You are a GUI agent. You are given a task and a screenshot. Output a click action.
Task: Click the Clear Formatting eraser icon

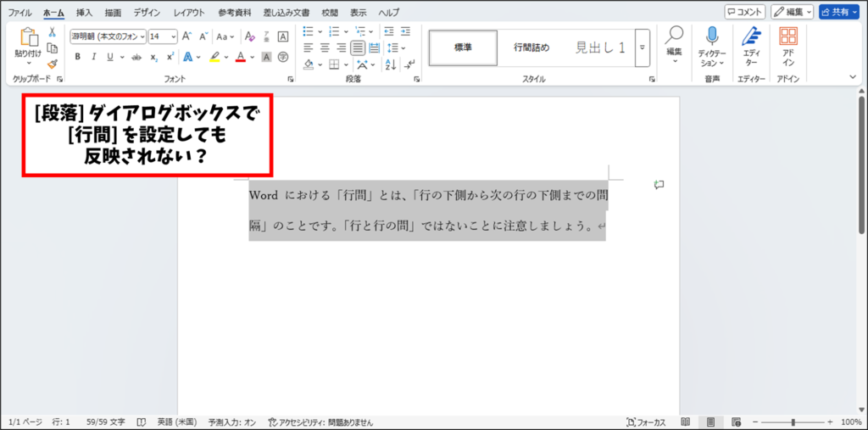click(249, 36)
